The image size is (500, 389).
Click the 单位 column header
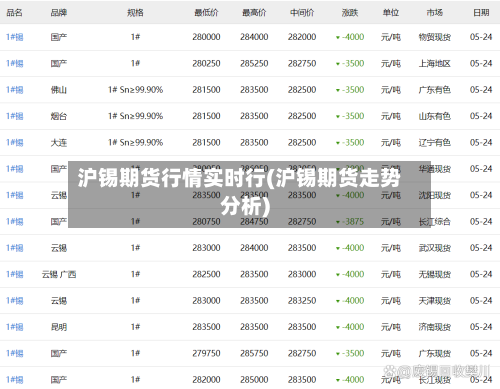pyautogui.click(x=391, y=13)
